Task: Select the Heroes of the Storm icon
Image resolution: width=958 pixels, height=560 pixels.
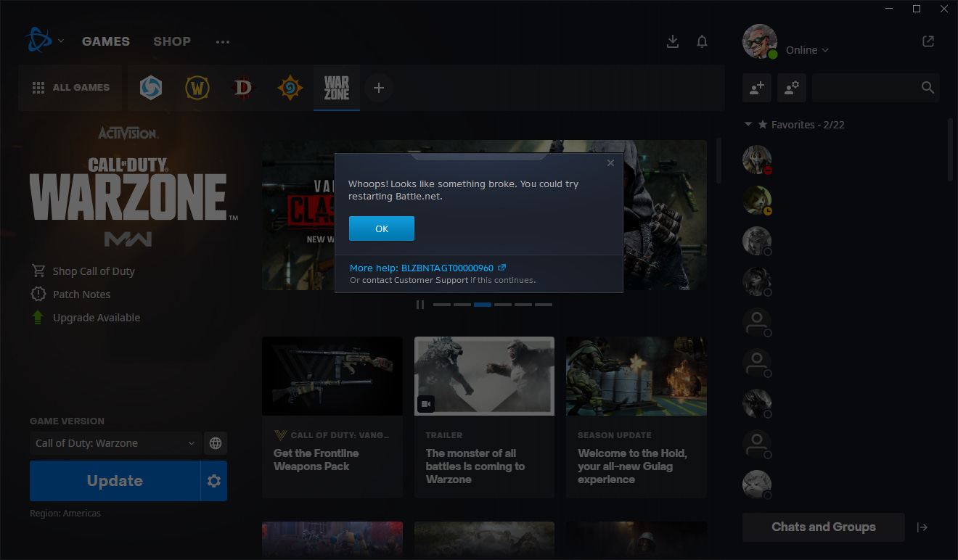Action: tap(150, 88)
